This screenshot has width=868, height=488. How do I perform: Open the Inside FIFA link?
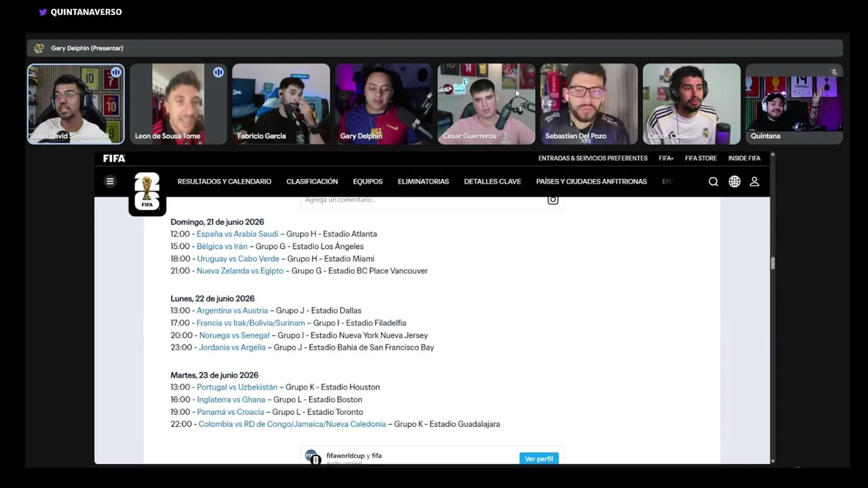[744, 158]
